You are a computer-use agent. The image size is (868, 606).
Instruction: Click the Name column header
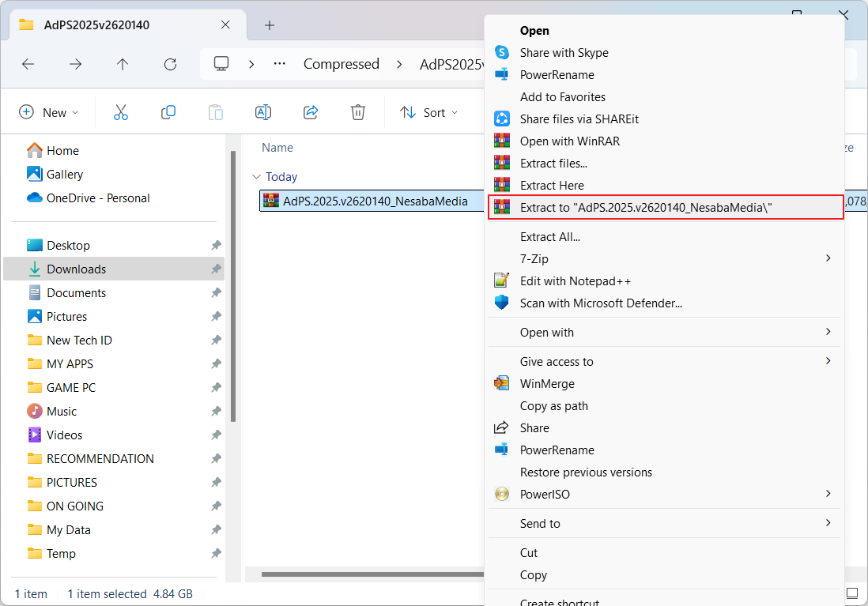click(x=277, y=148)
